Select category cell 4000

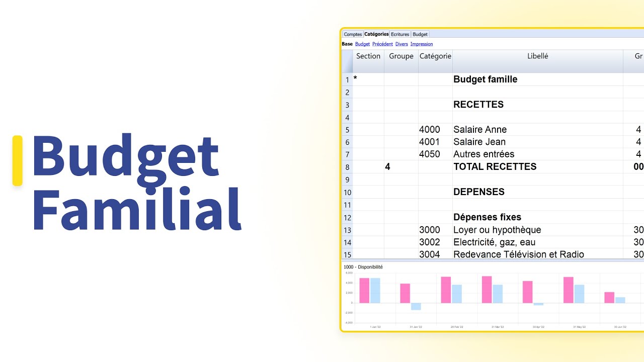(x=435, y=130)
